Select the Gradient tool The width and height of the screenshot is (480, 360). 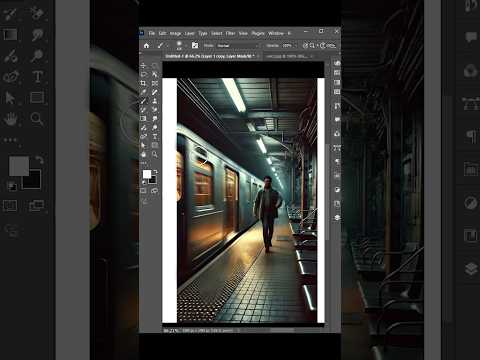pos(143,118)
